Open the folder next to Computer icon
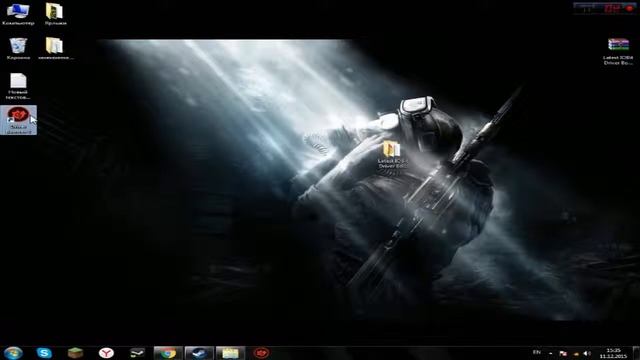640x360 pixels. tap(55, 13)
